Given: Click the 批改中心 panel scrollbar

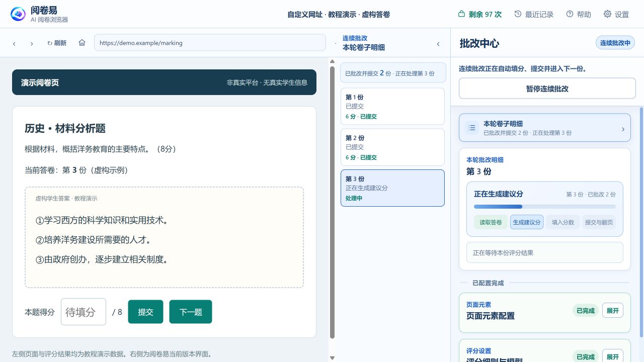Looking at the screenshot, I should [x=641, y=221].
